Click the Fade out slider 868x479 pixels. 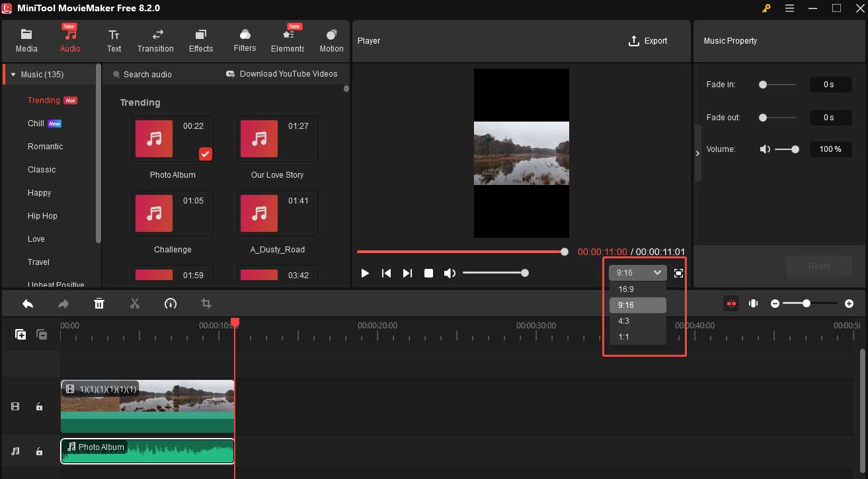click(x=777, y=118)
